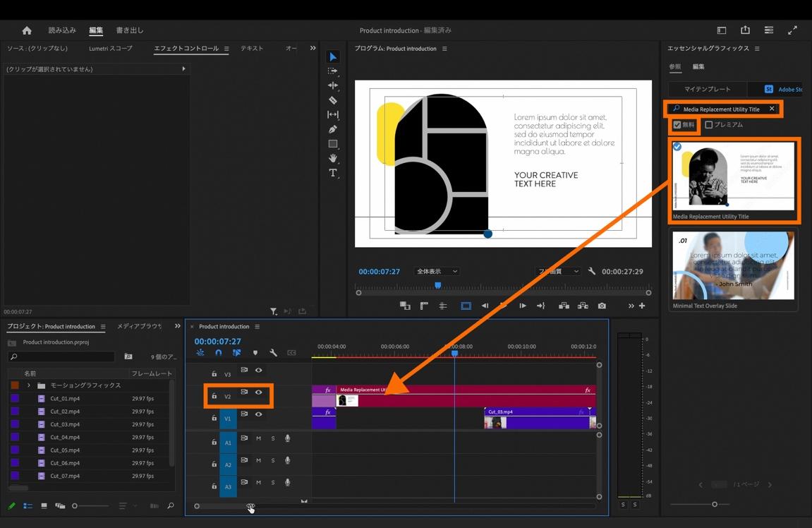Image resolution: width=812 pixels, height=528 pixels.
Task: Open timeline settings wrench icon
Action: 273,352
